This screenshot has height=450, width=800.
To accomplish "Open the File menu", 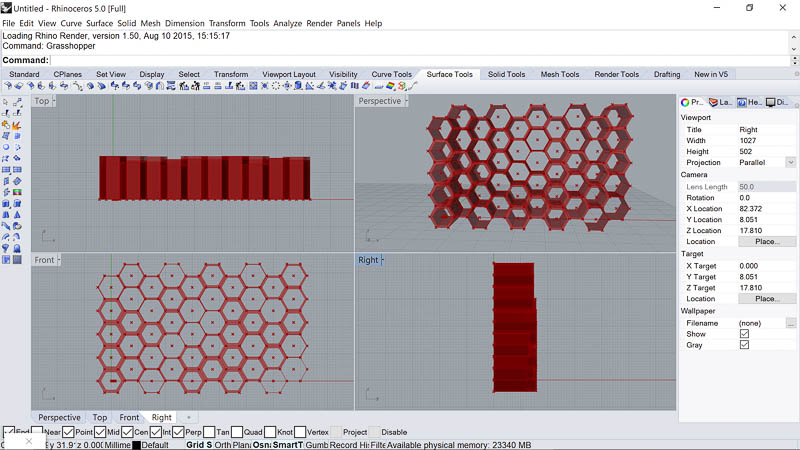I will click(x=9, y=23).
